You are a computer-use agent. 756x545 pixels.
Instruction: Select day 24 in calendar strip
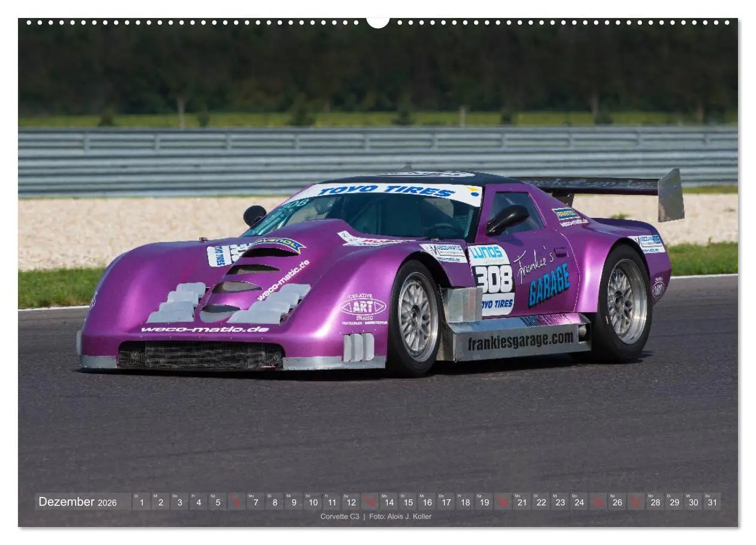click(x=579, y=502)
